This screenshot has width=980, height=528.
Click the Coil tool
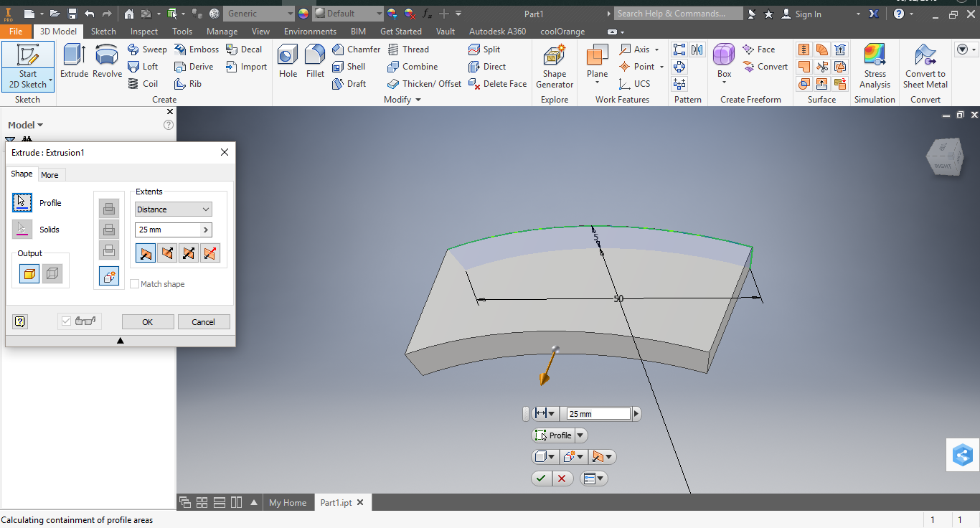(x=143, y=84)
